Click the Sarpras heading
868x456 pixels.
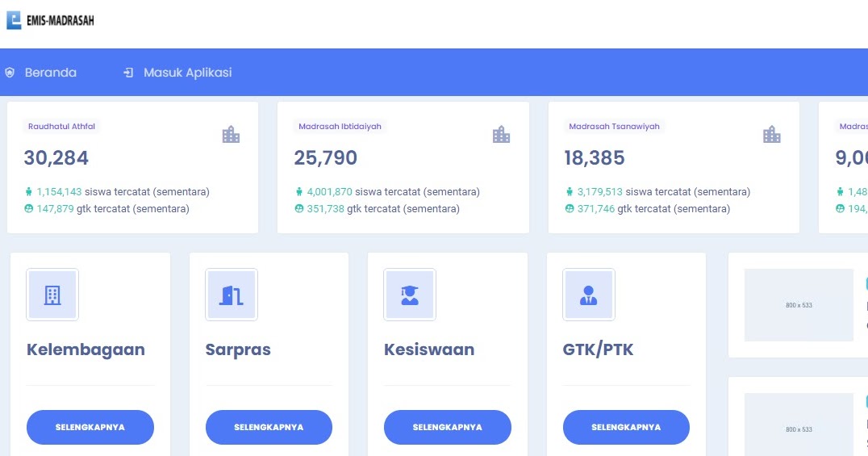(x=238, y=349)
